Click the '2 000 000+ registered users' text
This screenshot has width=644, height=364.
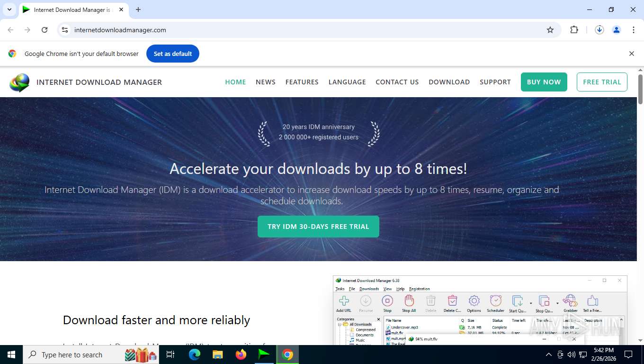319,137
